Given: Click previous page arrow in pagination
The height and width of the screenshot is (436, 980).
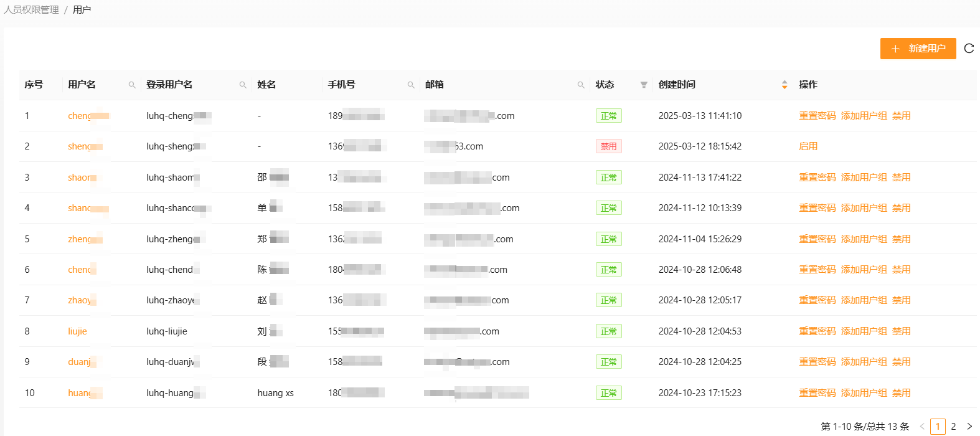Looking at the screenshot, I should point(922,427).
